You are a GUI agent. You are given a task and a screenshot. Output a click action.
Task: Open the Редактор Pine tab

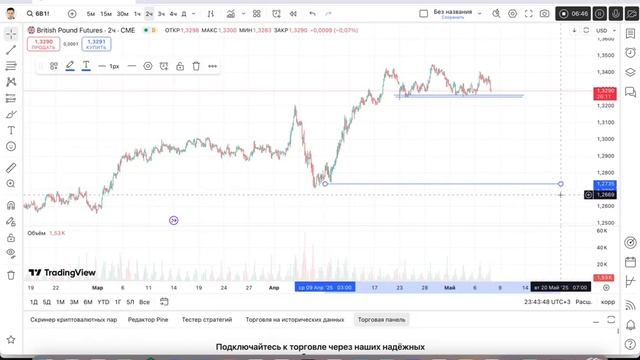148,320
